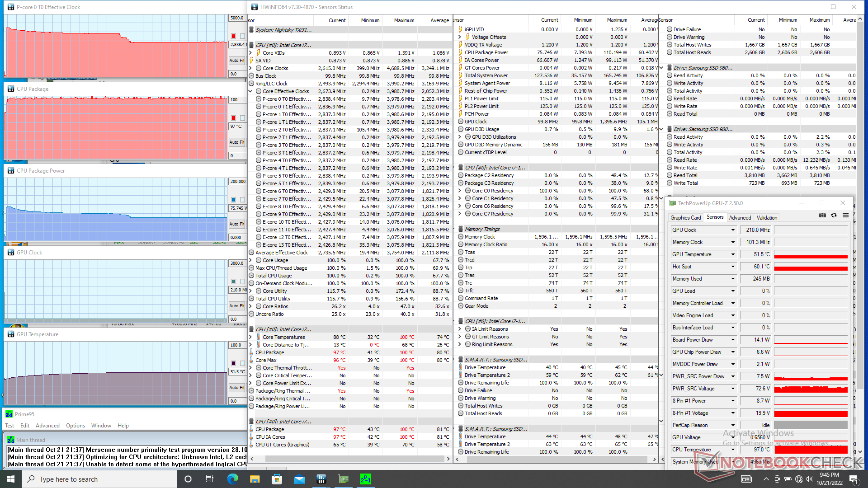This screenshot has height=488, width=868.
Task: Click the blue graph color swatch in CPU Package Power
Action: click(x=233, y=200)
